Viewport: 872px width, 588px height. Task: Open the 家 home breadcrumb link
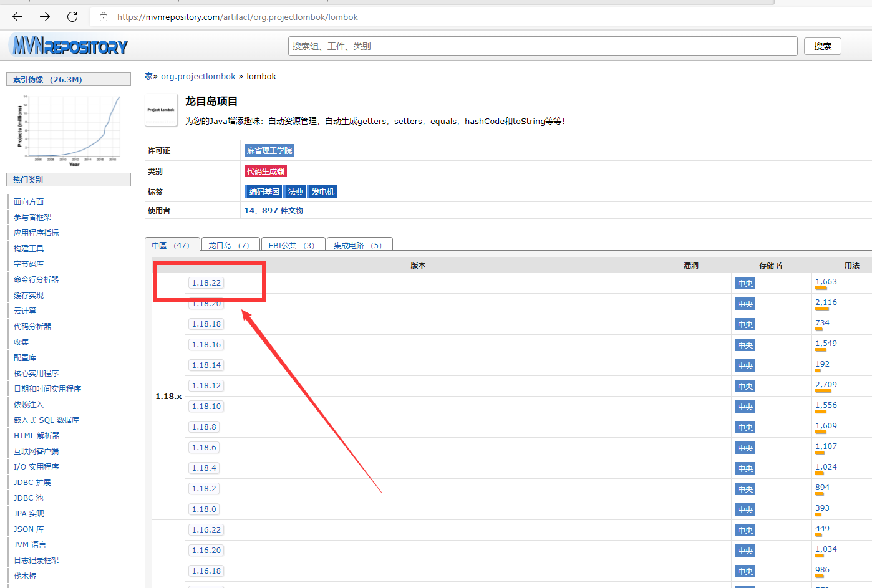click(148, 76)
